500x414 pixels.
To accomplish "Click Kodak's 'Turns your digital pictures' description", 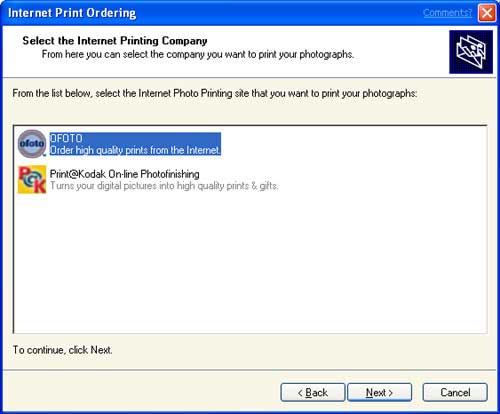I will click(164, 186).
